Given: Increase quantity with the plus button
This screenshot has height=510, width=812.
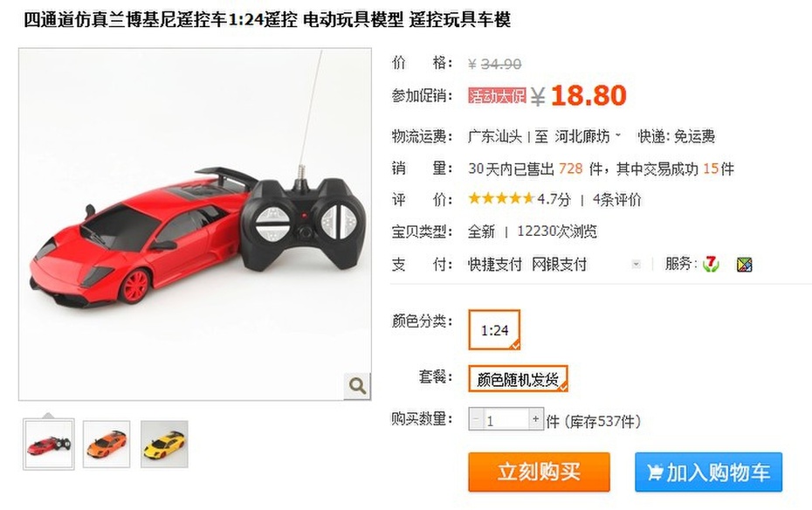Looking at the screenshot, I should [535, 419].
